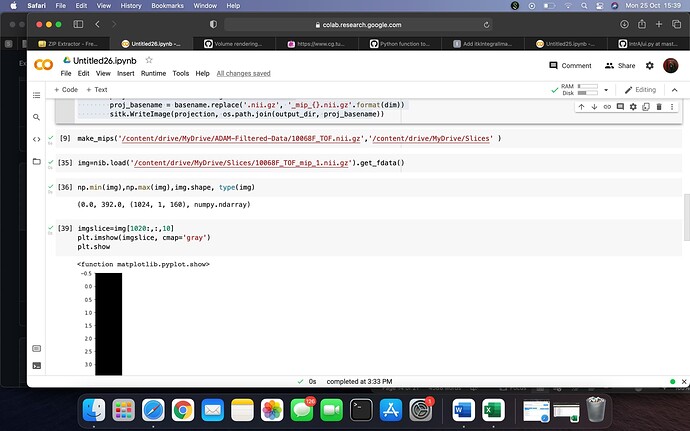Viewport: 690px width, 431px height.
Task: Click the colab.research.google.com address bar
Action: point(358,25)
